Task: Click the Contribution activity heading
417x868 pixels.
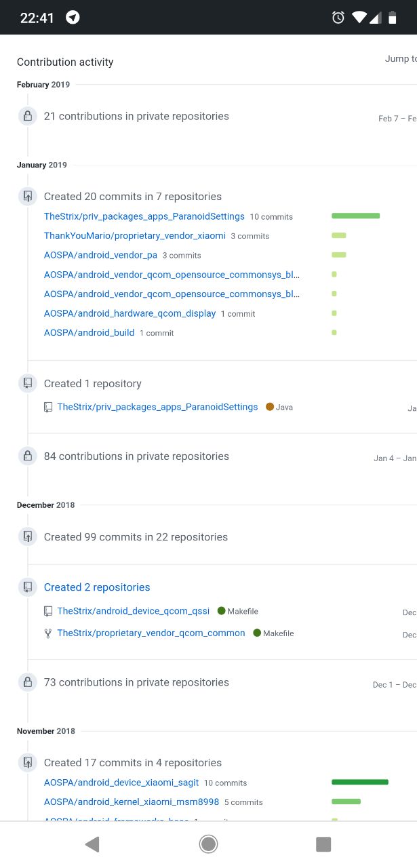Action: (x=65, y=62)
